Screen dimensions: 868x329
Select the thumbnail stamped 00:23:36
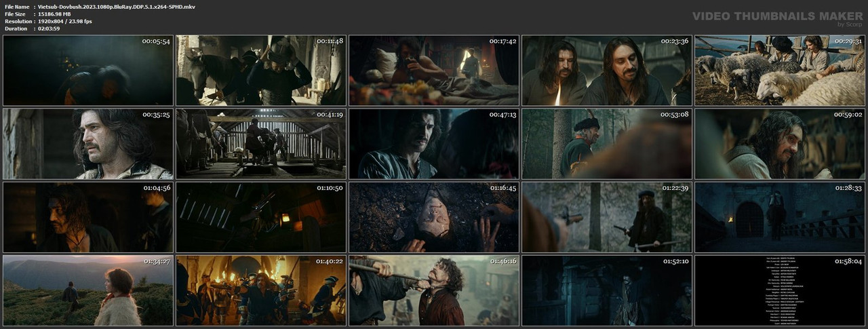[607, 71]
